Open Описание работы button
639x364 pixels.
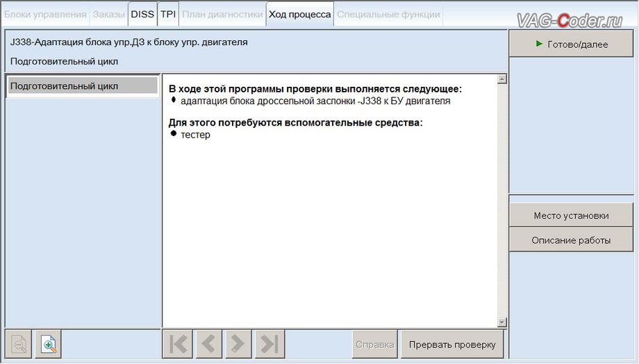coord(571,240)
